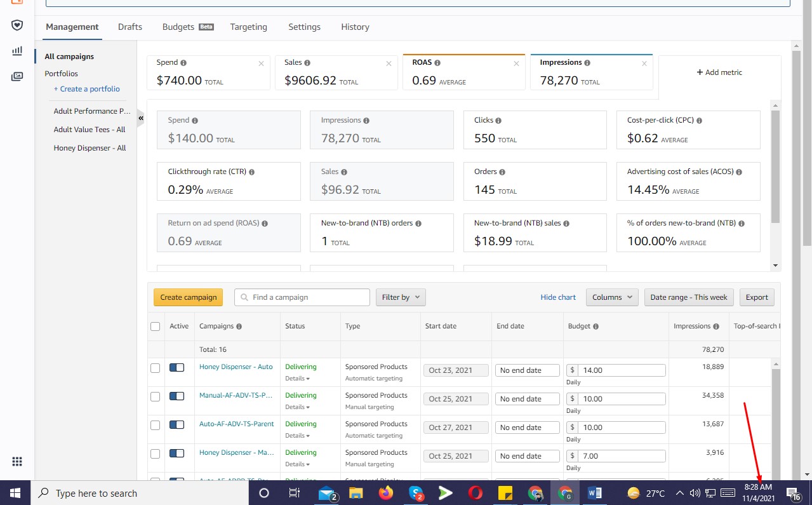Click inside the Find a campaign search field
The width and height of the screenshot is (812, 505).
click(x=302, y=297)
